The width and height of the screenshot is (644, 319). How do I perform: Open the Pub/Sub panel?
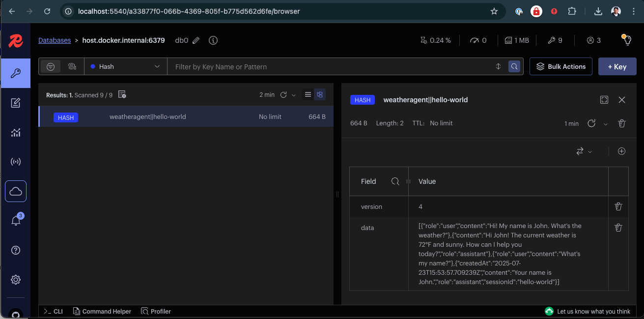16,162
